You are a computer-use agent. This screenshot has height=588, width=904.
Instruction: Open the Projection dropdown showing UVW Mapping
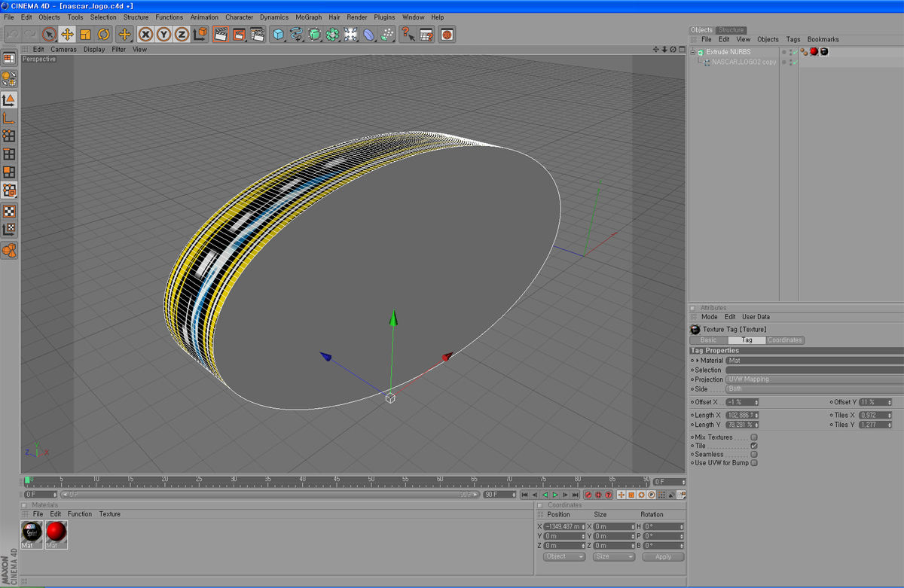[x=814, y=379]
